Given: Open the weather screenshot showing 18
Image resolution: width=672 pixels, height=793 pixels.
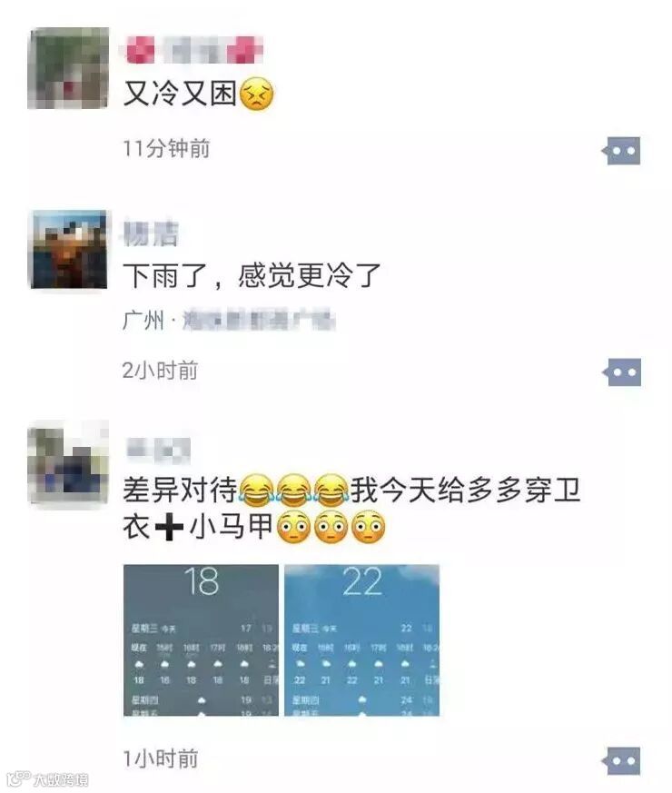Looking at the screenshot, I should click(x=201, y=640).
